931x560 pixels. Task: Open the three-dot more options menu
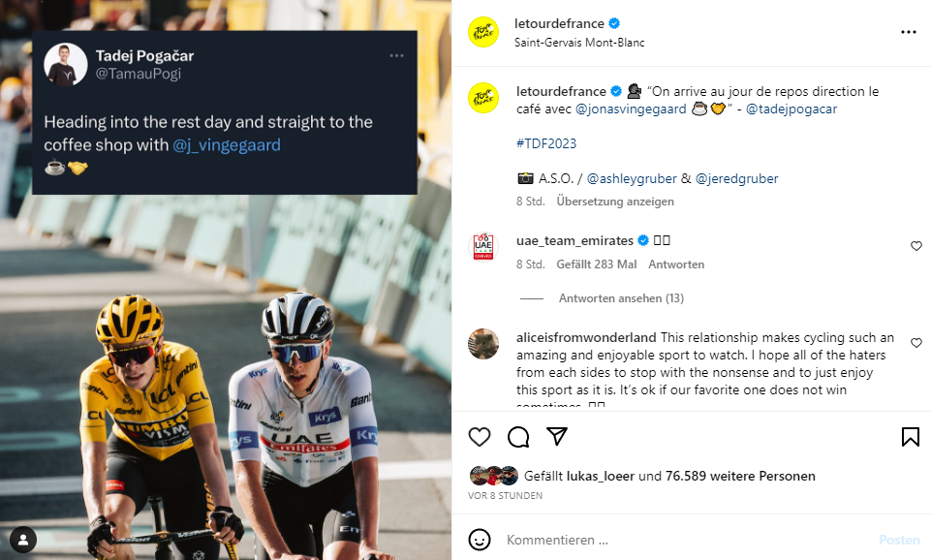(908, 32)
